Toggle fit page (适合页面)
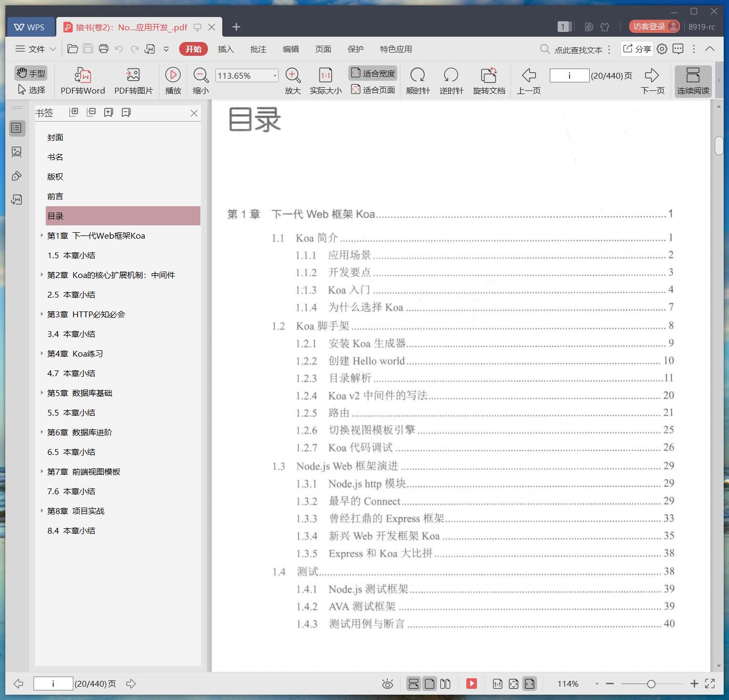 pos(373,90)
